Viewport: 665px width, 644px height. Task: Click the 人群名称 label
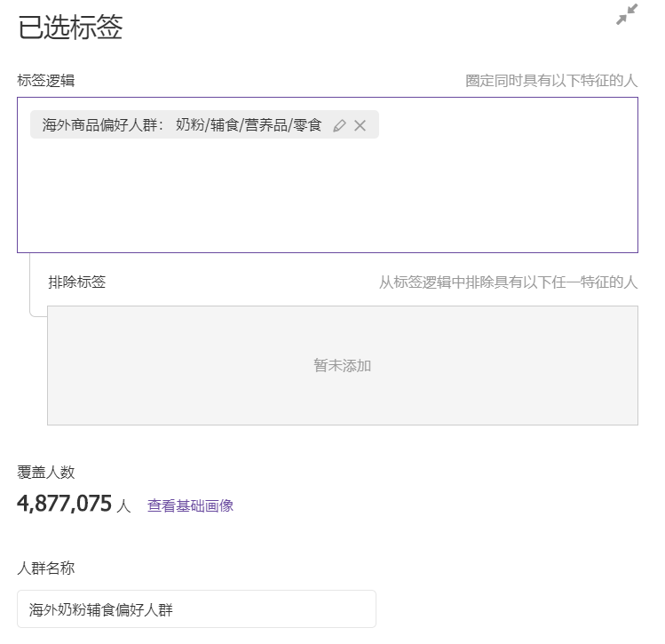coord(46,568)
